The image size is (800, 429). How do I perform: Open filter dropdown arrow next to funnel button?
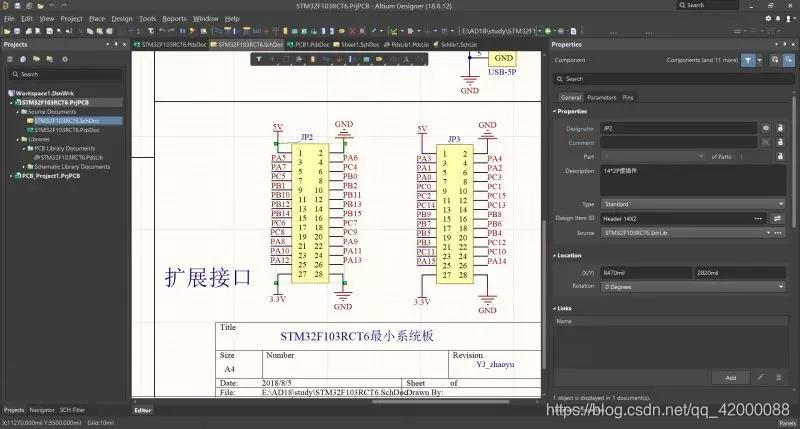(760, 60)
